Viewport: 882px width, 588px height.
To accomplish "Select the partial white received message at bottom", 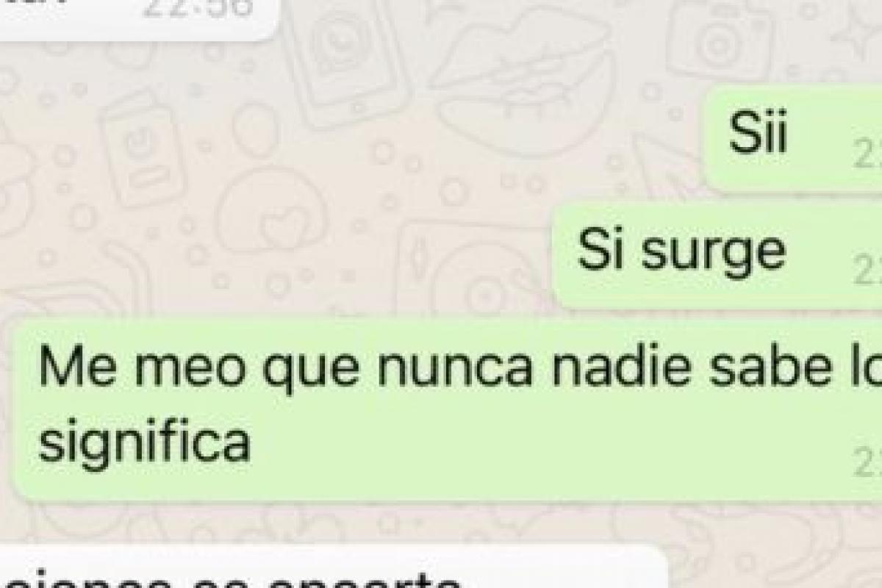I will point(331,567).
